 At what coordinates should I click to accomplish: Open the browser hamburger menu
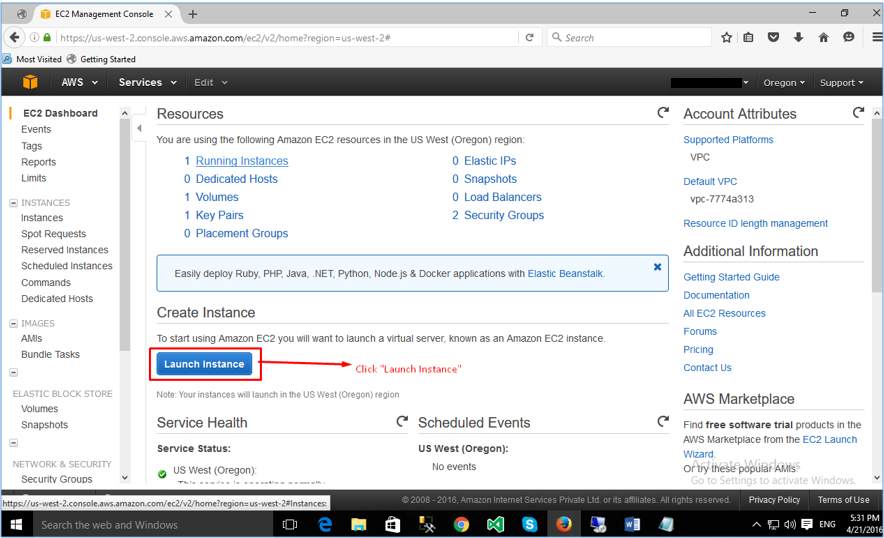click(x=877, y=37)
